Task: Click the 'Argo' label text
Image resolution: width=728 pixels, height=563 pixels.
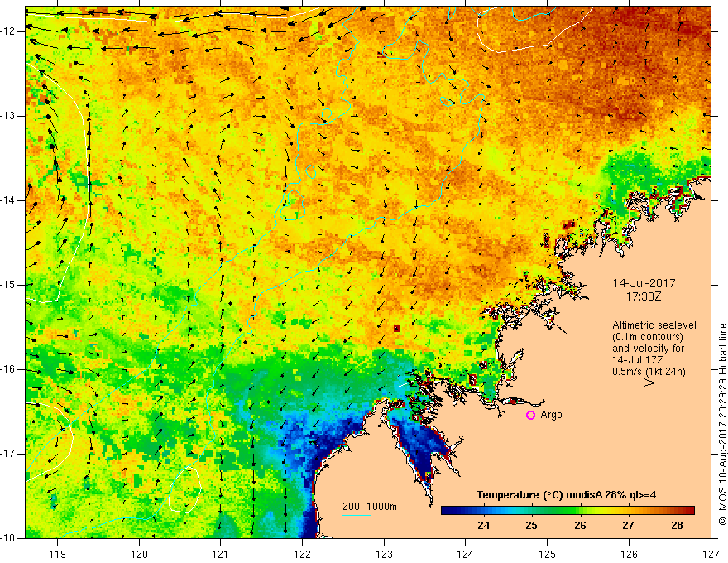Action: tap(551, 415)
